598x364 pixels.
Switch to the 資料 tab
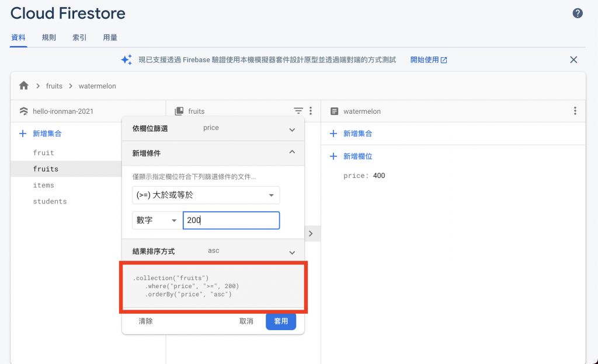coord(18,38)
